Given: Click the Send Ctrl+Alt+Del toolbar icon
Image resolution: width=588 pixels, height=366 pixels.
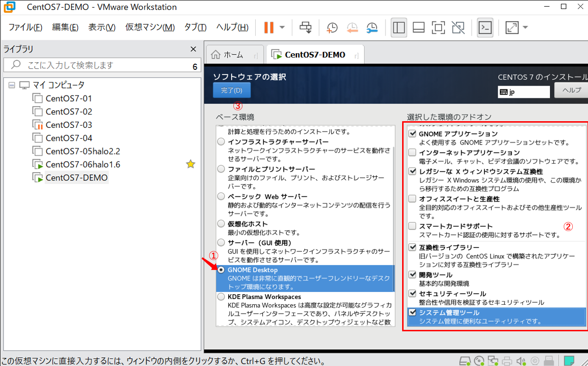Looking at the screenshot, I should 305,28.
